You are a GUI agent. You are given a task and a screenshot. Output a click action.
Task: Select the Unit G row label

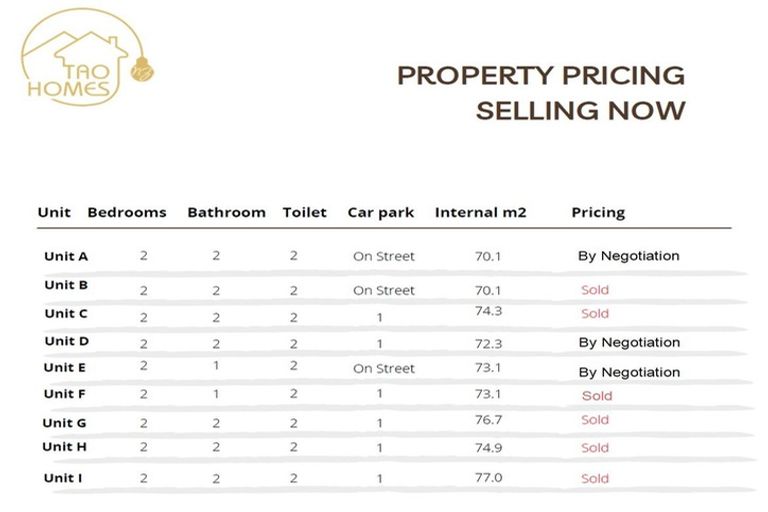point(64,423)
